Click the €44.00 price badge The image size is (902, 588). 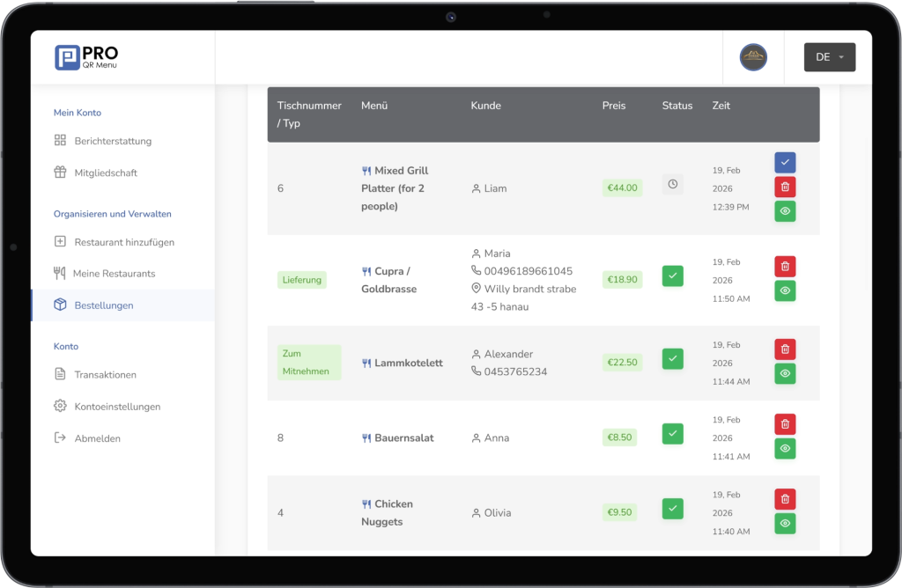pos(622,187)
